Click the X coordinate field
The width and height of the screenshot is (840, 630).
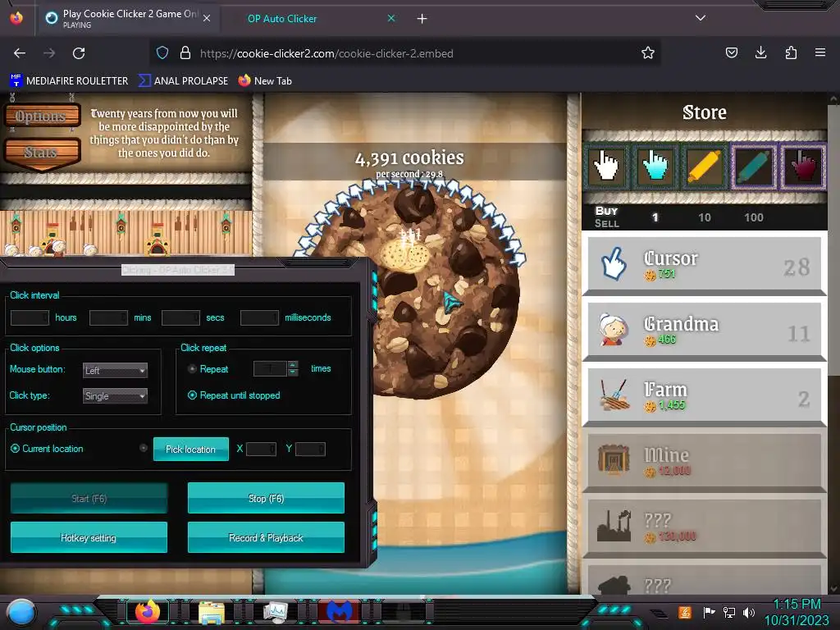pos(261,449)
